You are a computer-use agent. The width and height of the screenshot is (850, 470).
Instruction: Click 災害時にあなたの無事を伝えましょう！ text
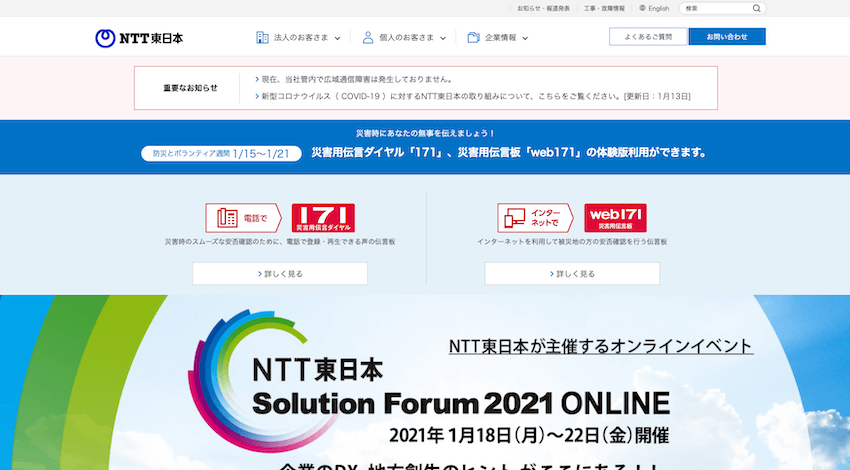(x=425, y=133)
